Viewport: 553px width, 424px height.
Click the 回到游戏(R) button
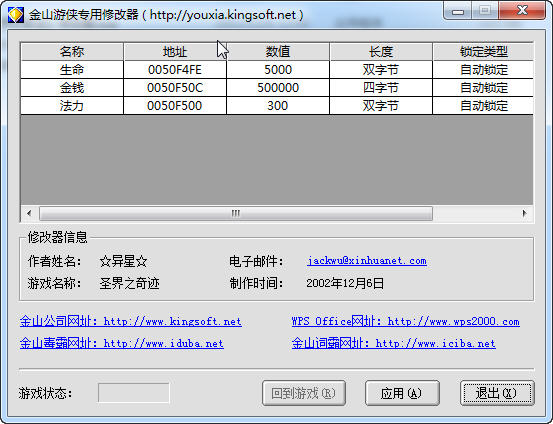click(x=304, y=393)
